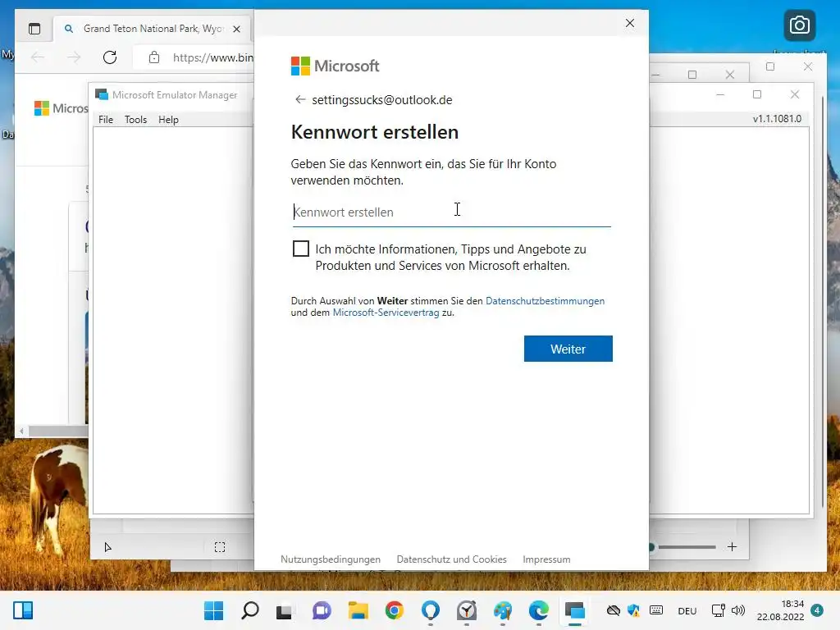Image resolution: width=840 pixels, height=630 pixels.
Task: Click the Edge address bar URL
Action: coord(212,57)
